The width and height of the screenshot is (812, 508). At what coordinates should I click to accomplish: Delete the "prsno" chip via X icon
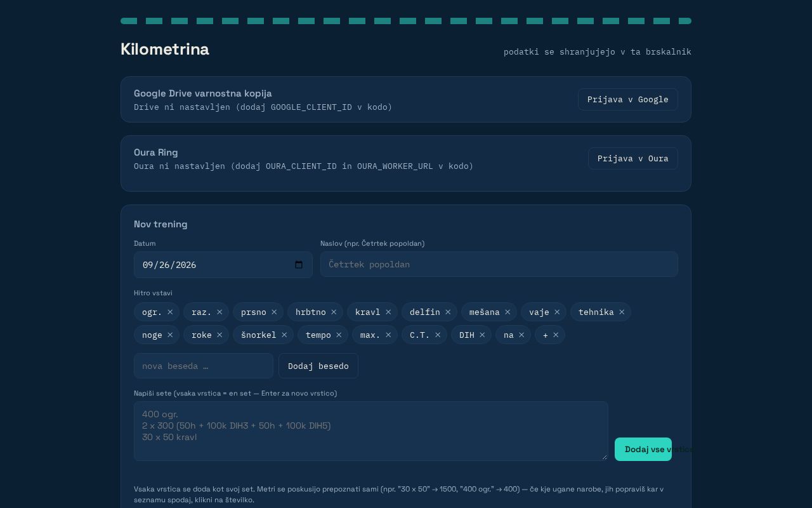[x=274, y=312]
